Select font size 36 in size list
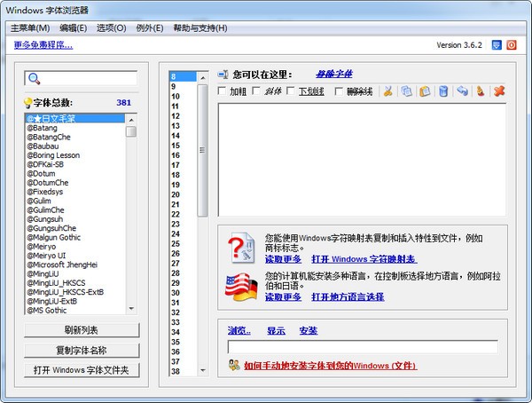Screen dimensions: 532x403 (183, 352)
